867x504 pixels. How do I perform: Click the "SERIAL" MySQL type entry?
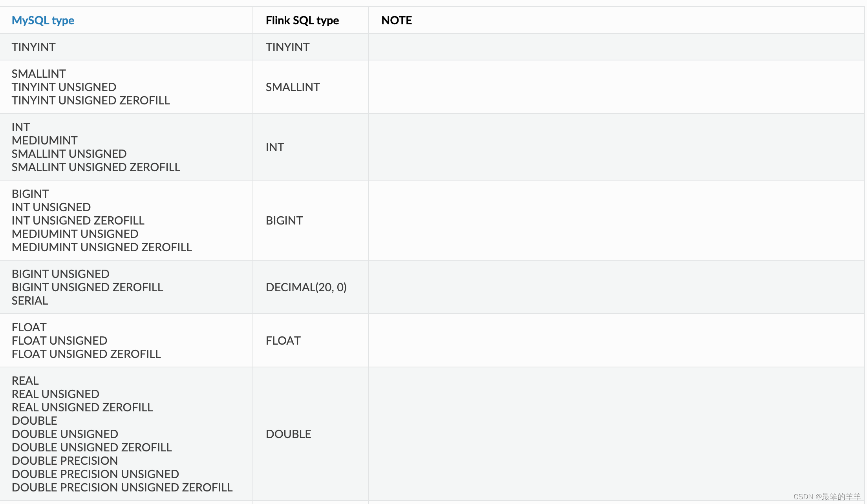pos(30,301)
